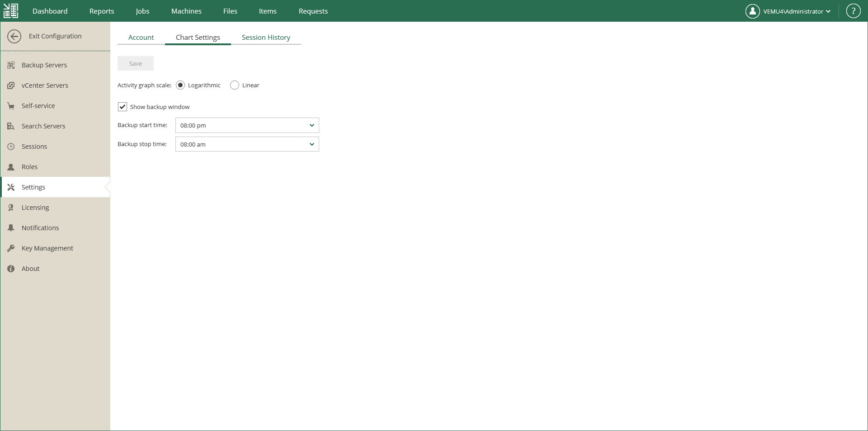Image resolution: width=868 pixels, height=431 pixels.
Task: Open the Dashboard menu
Action: point(50,11)
